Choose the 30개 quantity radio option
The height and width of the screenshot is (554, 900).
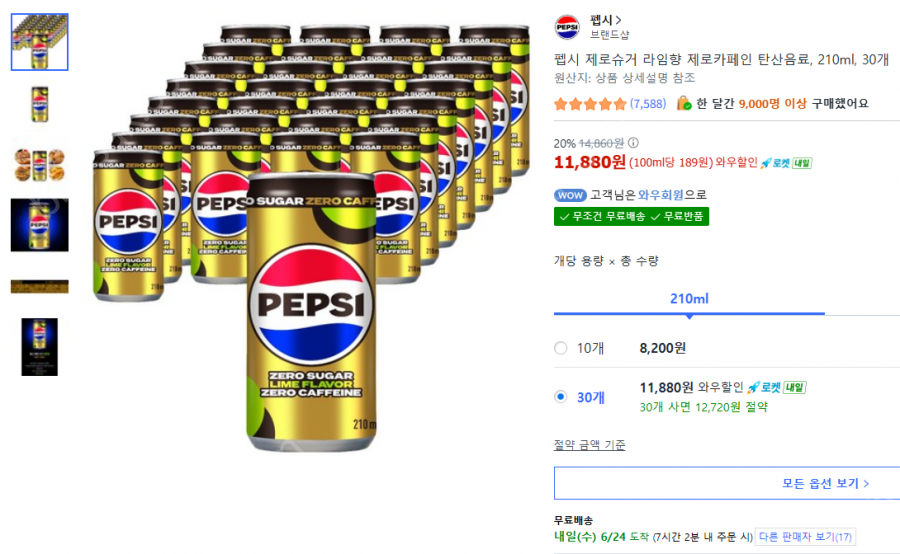tap(561, 397)
